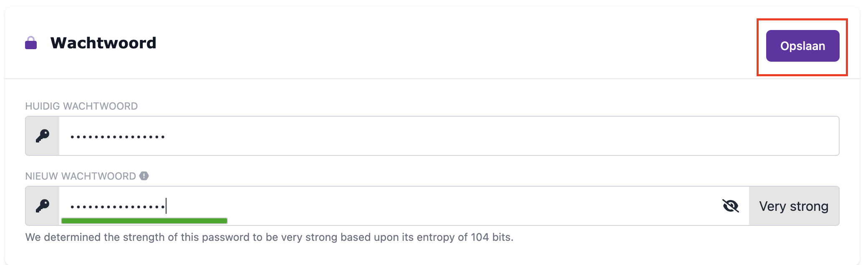Click the Wachtwoord section heading

[x=103, y=43]
